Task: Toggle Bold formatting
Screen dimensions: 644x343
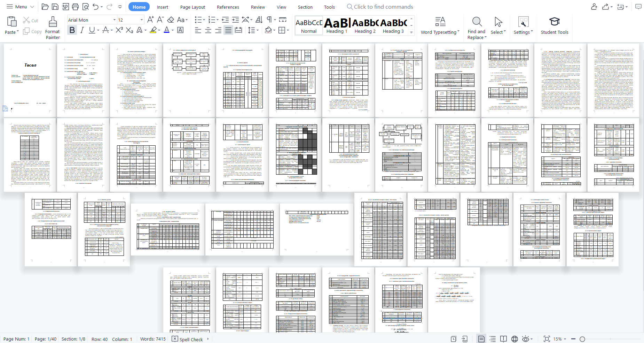Action: click(72, 30)
